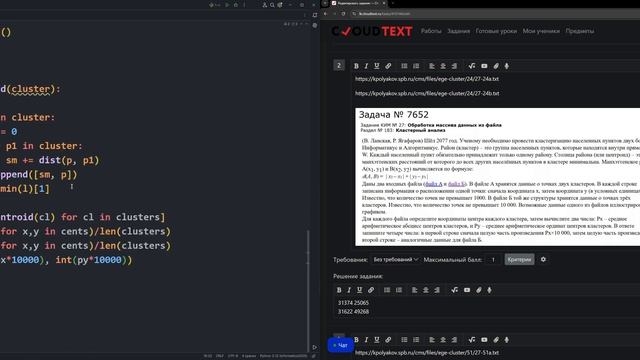Open the 27-51a.txt file link
The image size is (640, 360).
(x=427, y=352)
